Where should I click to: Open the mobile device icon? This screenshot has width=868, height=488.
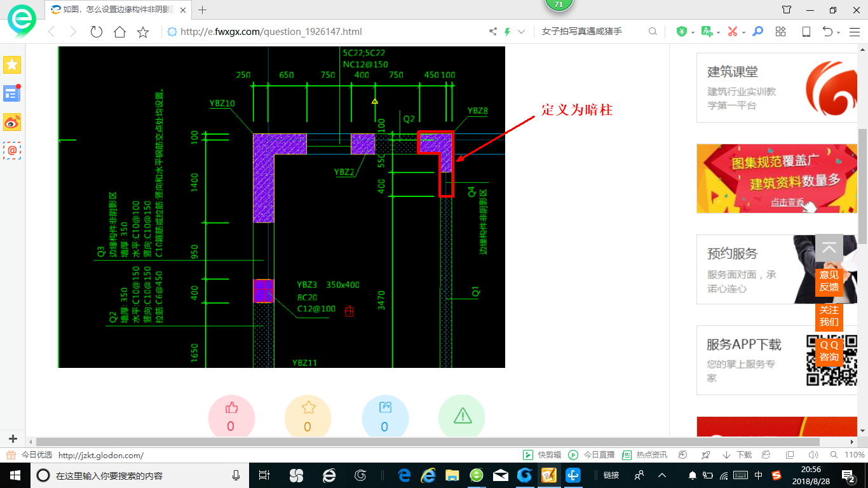[x=806, y=32]
